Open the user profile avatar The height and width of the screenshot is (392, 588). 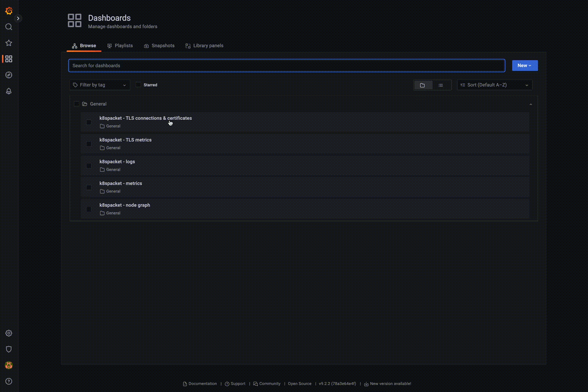pyautogui.click(x=9, y=365)
